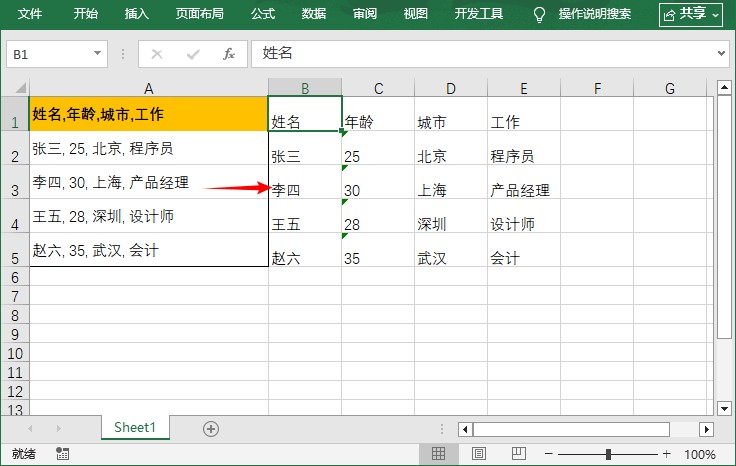736x466 pixels.
Task: Open the 插入 ribbon tab
Action: (x=137, y=14)
